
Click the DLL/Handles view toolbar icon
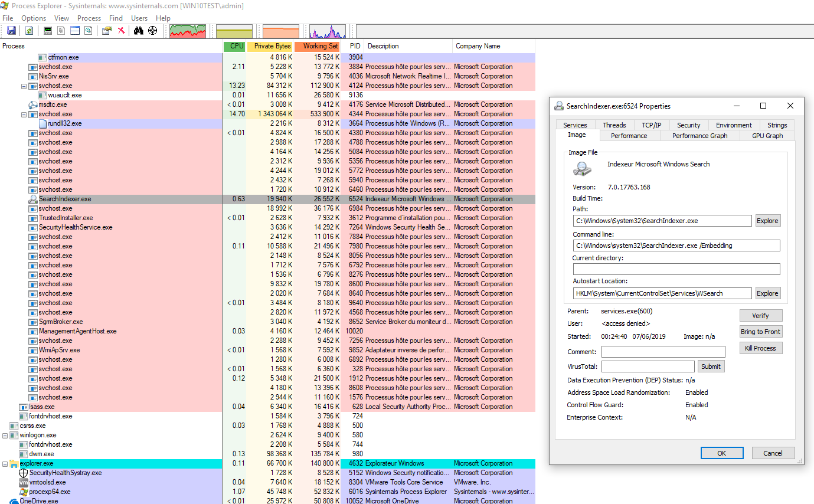[88, 31]
